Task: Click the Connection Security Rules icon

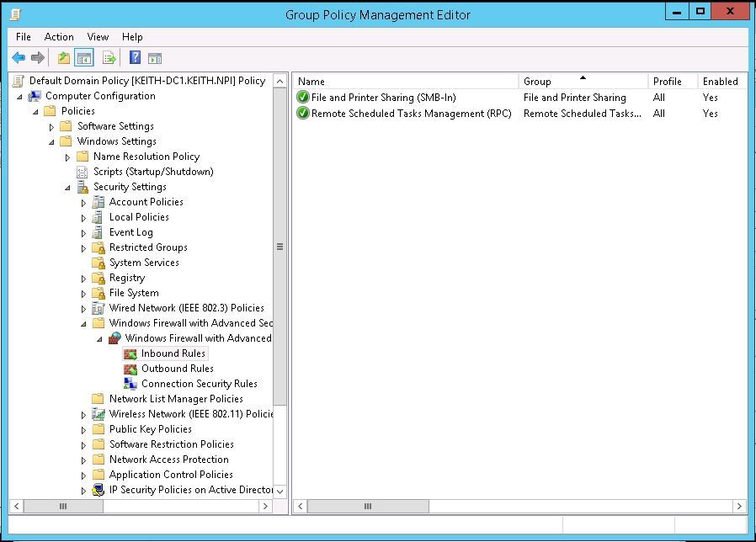Action: (130, 384)
